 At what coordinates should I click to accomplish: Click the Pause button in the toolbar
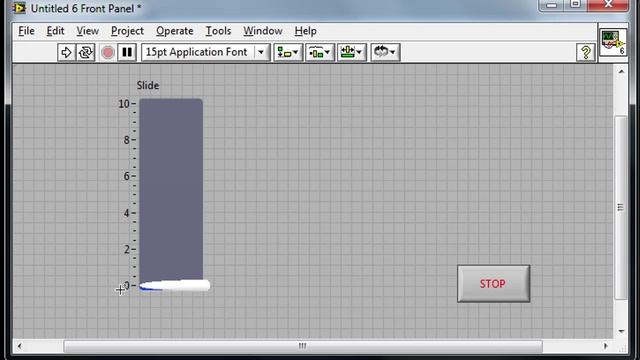point(127,52)
